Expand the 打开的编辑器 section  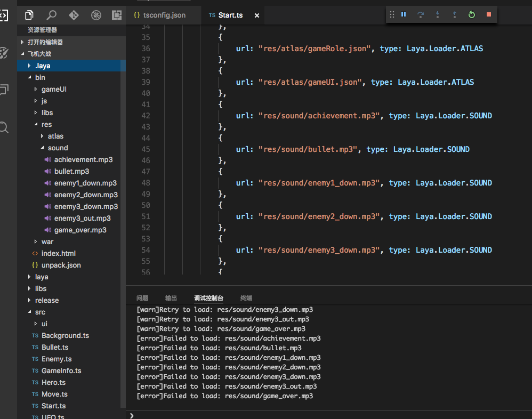tap(45, 42)
